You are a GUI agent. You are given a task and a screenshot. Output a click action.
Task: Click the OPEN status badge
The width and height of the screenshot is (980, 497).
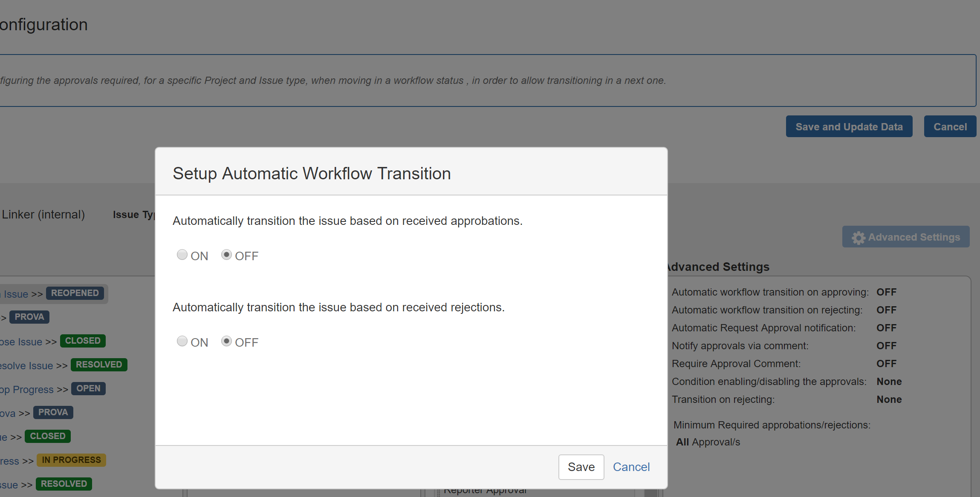pyautogui.click(x=88, y=388)
